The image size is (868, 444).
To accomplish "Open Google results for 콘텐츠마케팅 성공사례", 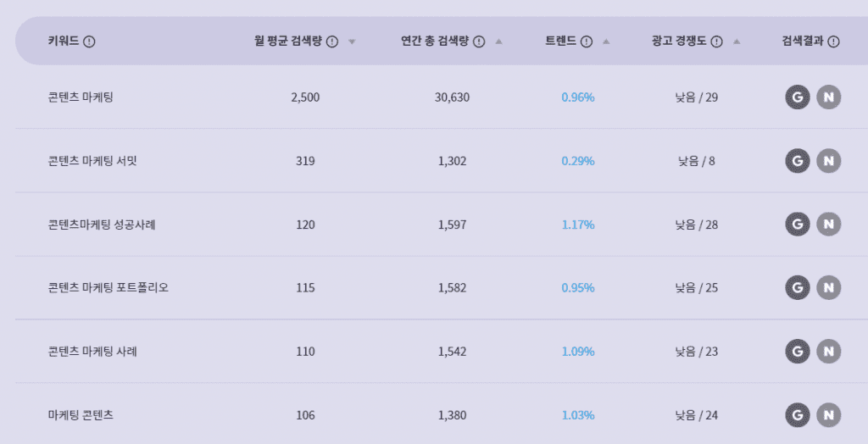I will click(797, 225).
